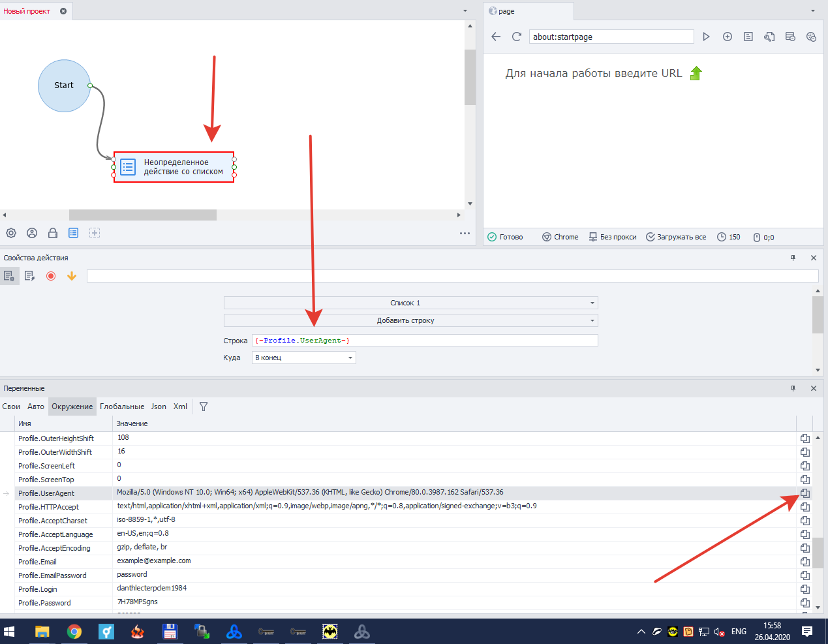Click the red record icon
Image resolution: width=828 pixels, height=644 pixels.
click(51, 276)
